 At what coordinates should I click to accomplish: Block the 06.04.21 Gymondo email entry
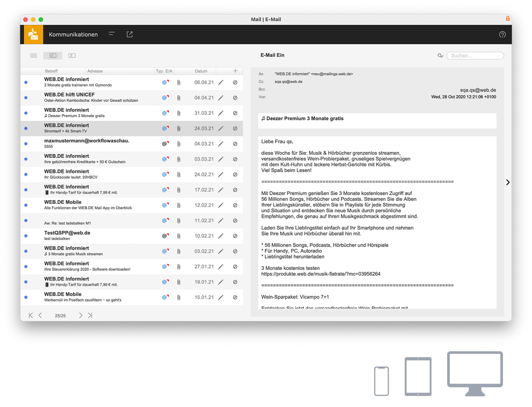[235, 83]
